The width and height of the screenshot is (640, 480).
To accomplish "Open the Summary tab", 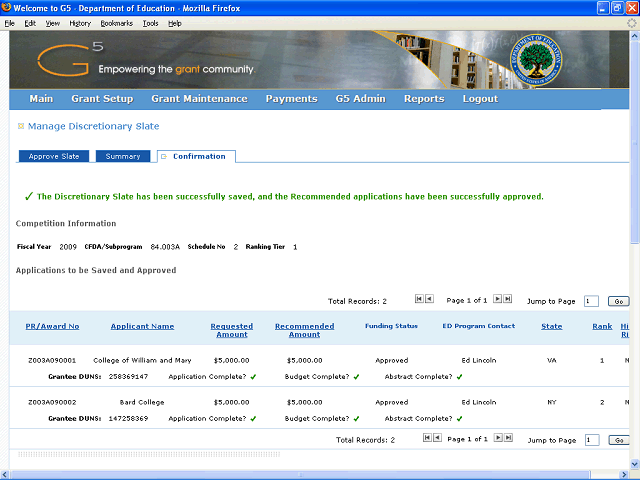I will (123, 157).
